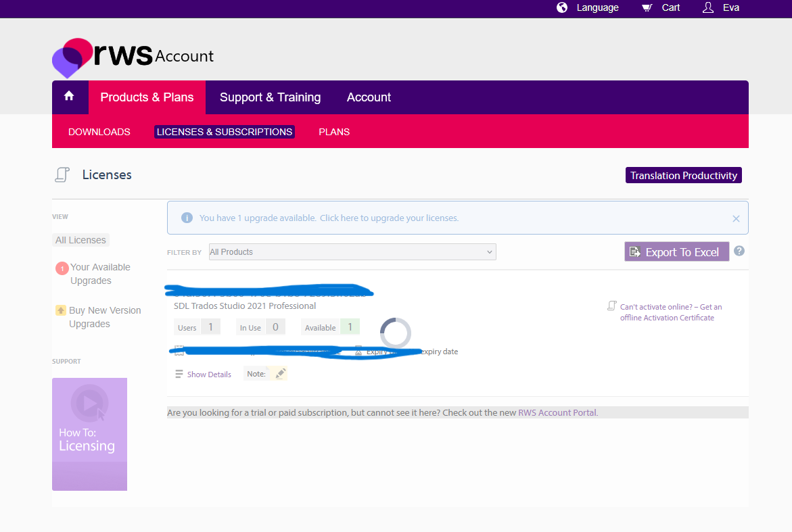
Task: Select All Licenses view
Action: coord(80,240)
